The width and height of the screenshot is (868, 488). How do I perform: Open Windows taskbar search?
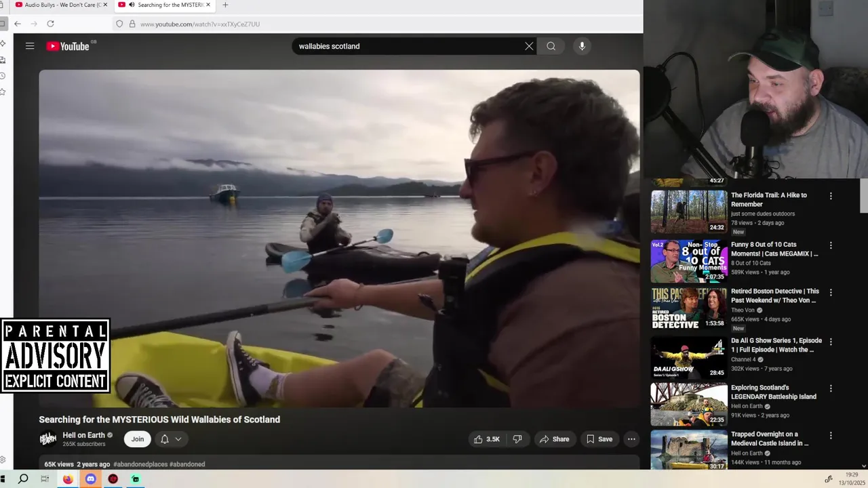point(23,479)
